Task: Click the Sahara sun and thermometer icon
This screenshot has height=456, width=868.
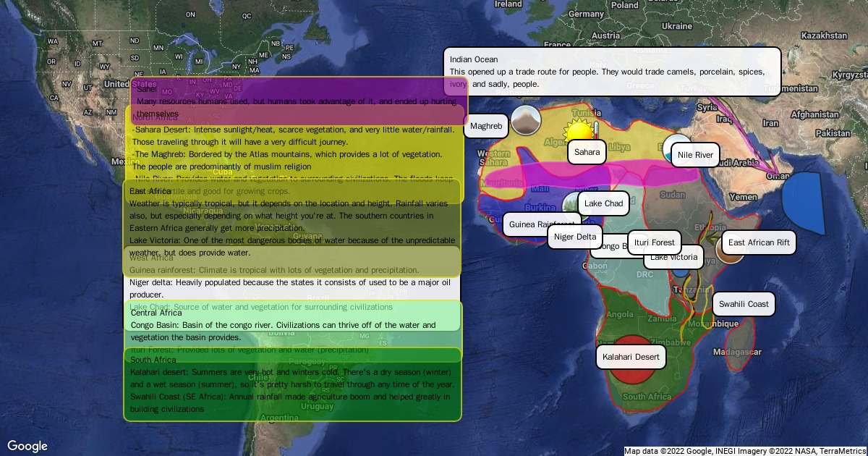Action: click(x=581, y=132)
